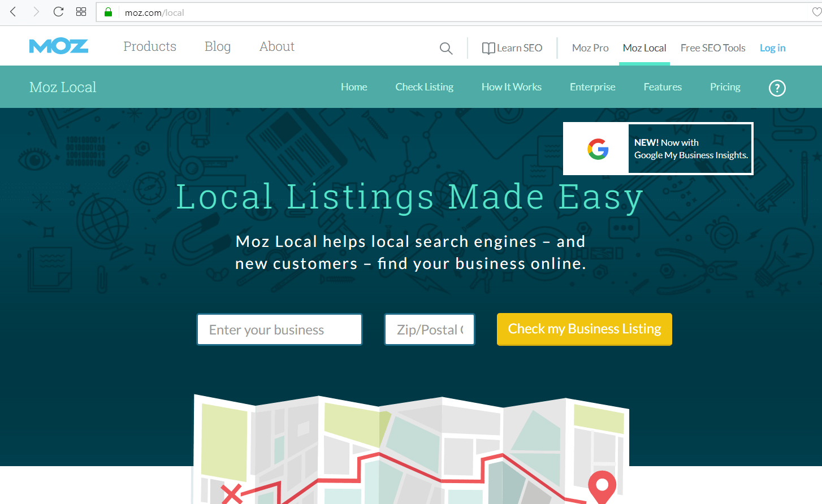Go back with the browser back arrow
This screenshot has width=822, height=504.
(x=13, y=12)
